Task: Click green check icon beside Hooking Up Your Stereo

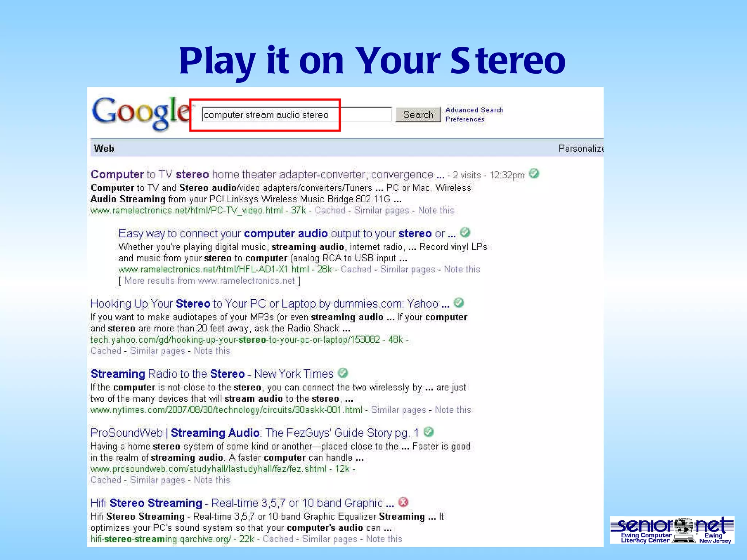Action: pyautogui.click(x=458, y=303)
